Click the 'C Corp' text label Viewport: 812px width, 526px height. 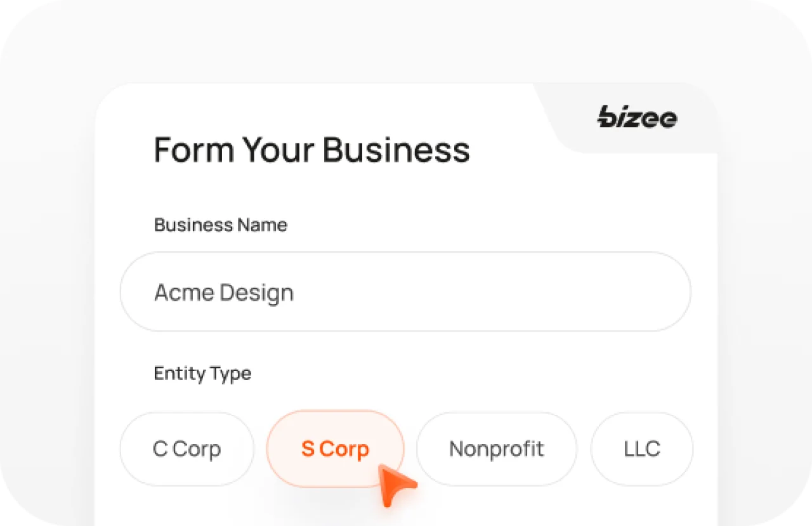click(x=187, y=449)
